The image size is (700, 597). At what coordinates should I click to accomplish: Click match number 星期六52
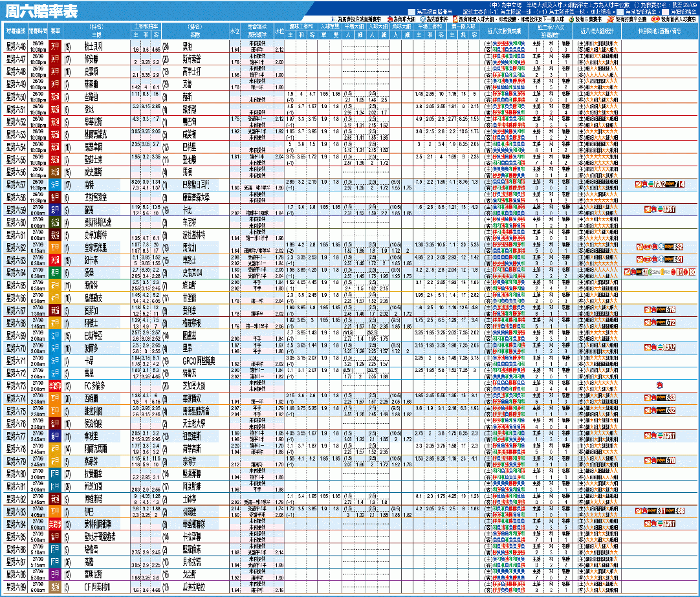[16, 122]
